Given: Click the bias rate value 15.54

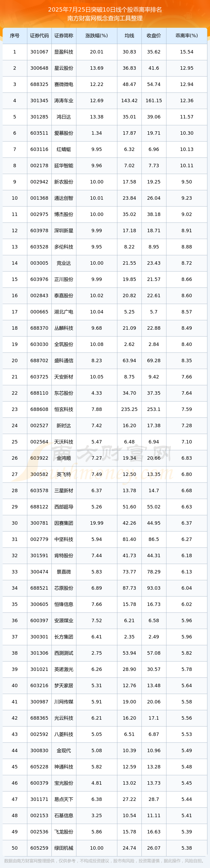Looking at the screenshot, I should pos(187,52).
